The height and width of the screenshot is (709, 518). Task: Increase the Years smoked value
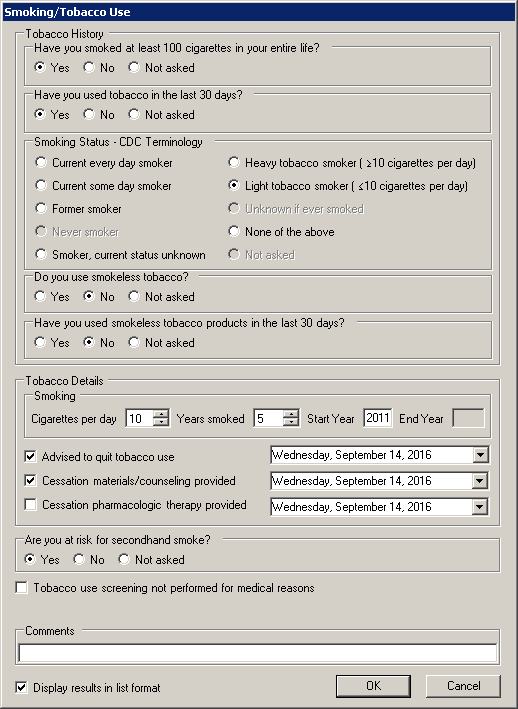click(x=291, y=414)
